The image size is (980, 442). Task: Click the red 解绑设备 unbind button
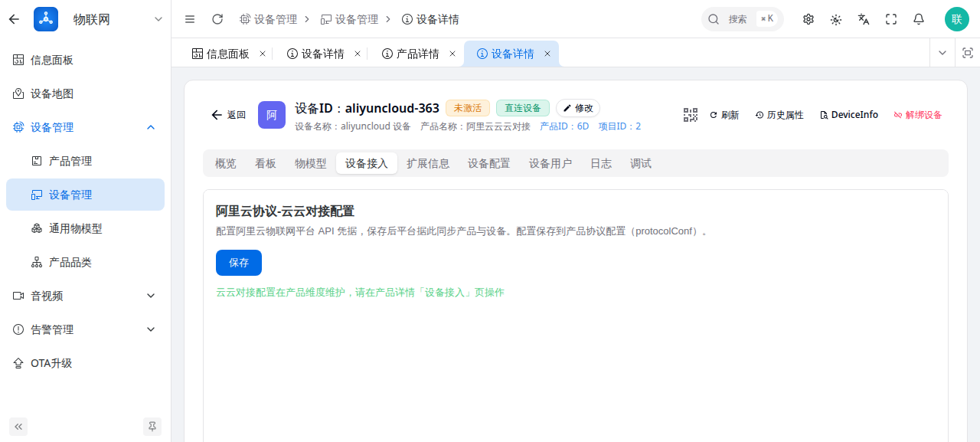click(x=918, y=115)
